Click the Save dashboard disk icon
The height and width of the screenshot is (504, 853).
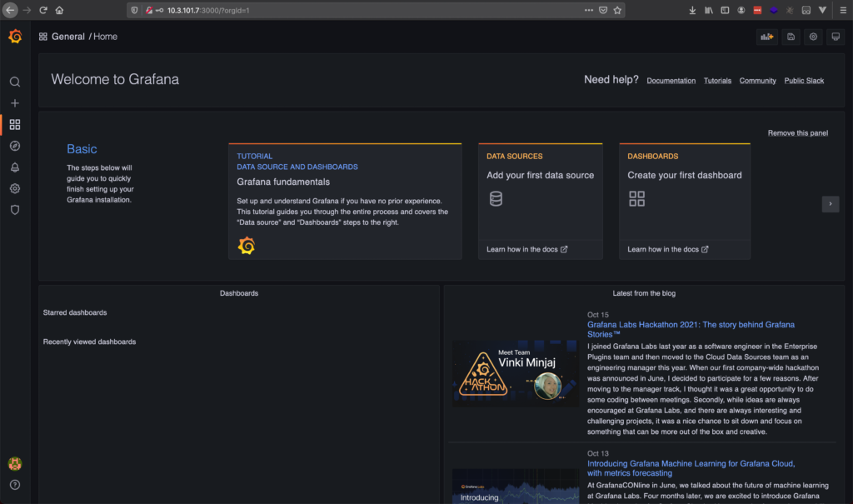point(791,37)
